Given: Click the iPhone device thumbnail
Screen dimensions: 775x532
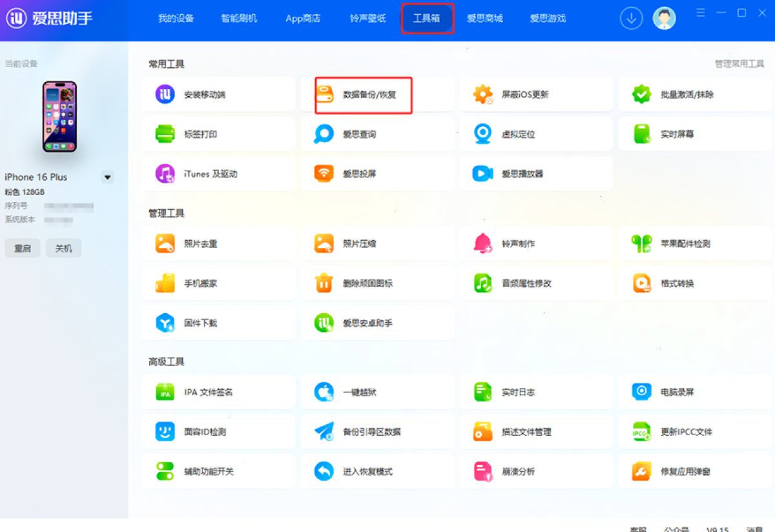Looking at the screenshot, I should (59, 117).
